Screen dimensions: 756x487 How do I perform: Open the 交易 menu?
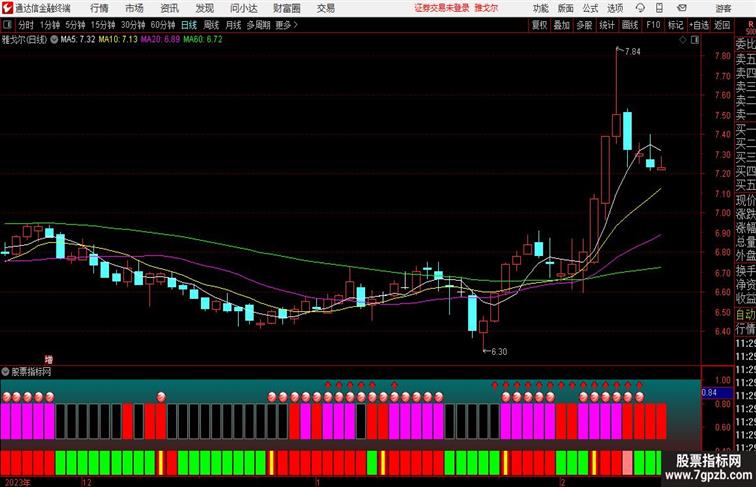click(x=325, y=8)
